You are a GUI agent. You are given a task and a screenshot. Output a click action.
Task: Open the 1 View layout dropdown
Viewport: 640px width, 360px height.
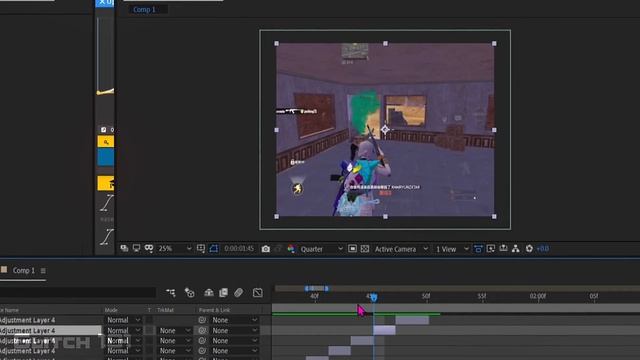click(452, 249)
